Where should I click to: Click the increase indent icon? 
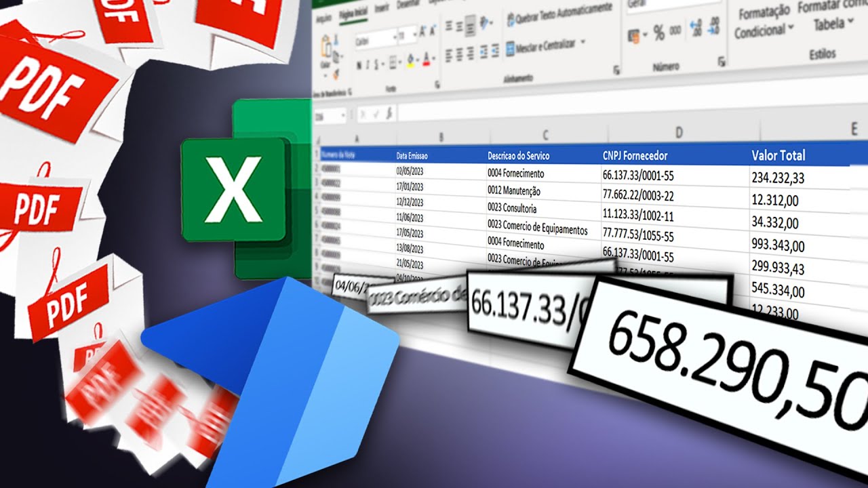(495, 51)
